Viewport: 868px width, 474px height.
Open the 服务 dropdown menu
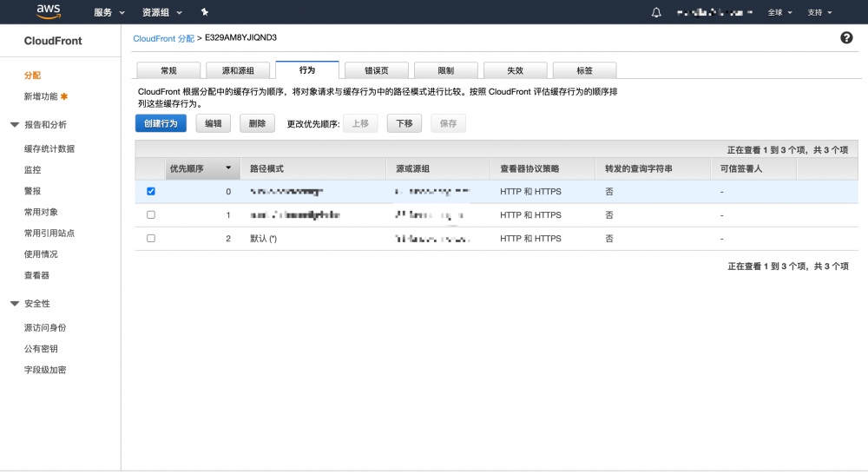pos(109,12)
